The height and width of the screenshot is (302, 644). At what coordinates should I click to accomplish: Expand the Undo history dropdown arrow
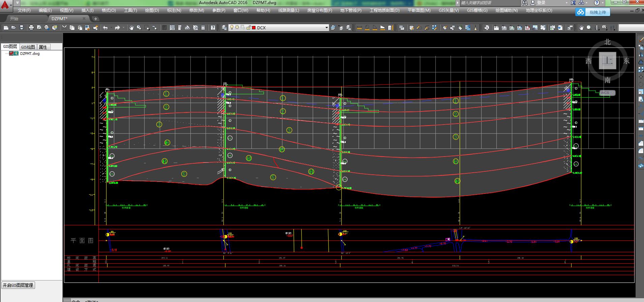tap(111, 28)
